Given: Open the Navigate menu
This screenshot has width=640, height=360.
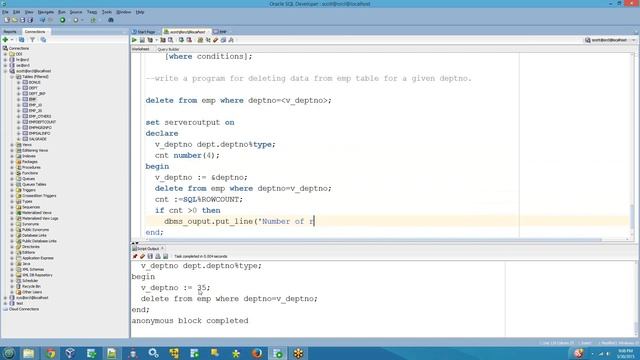Looking at the screenshot, I should tap(46, 12).
